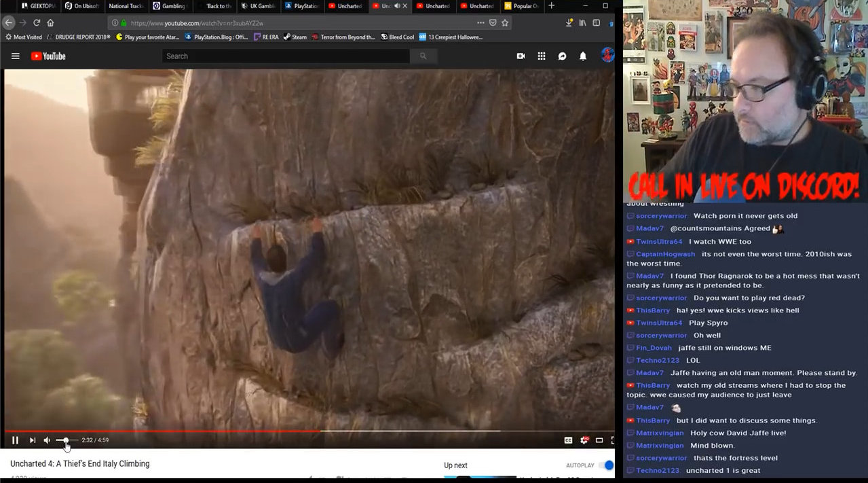This screenshot has width=868, height=483.
Task: Skip to the next video
Action: pos(32,440)
